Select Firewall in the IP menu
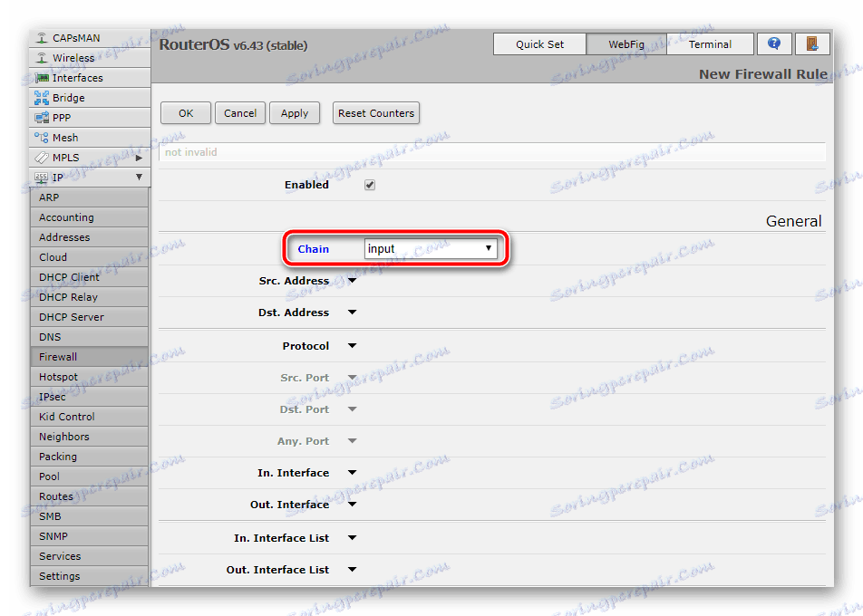The image size is (863, 616). point(89,357)
